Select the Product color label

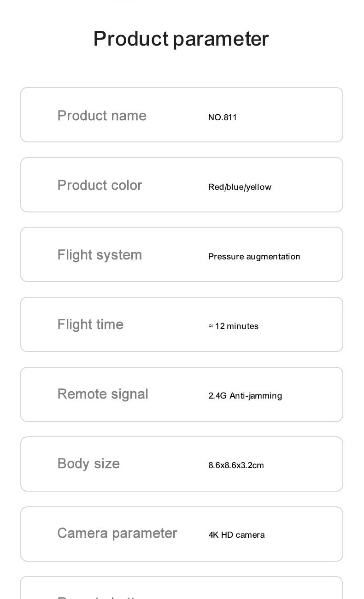click(100, 185)
